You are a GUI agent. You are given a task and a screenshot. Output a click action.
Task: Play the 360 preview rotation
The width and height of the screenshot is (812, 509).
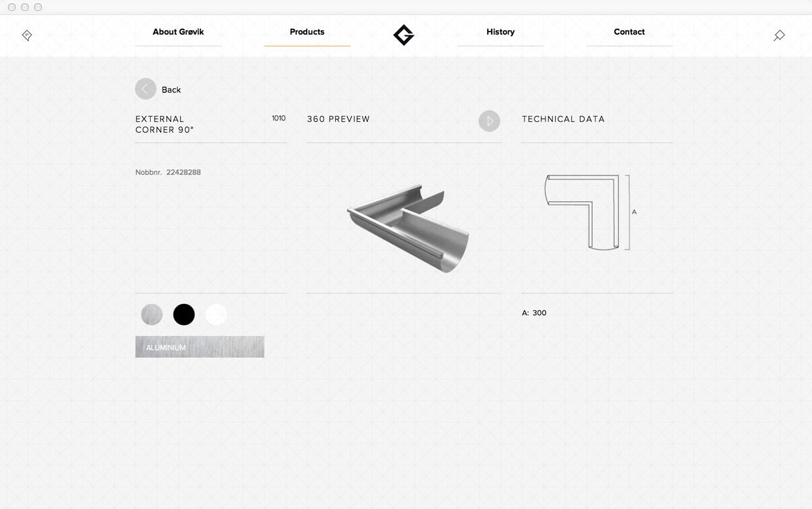pyautogui.click(x=489, y=121)
